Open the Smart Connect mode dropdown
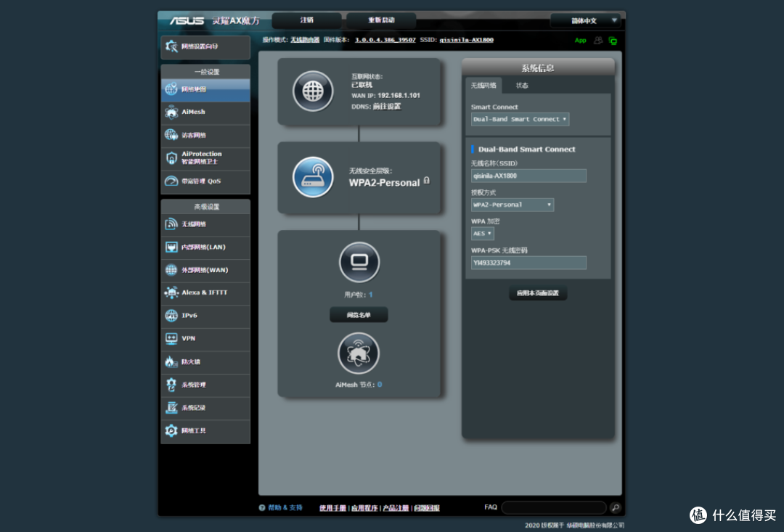Screen dimensions: 784x532 520,119
